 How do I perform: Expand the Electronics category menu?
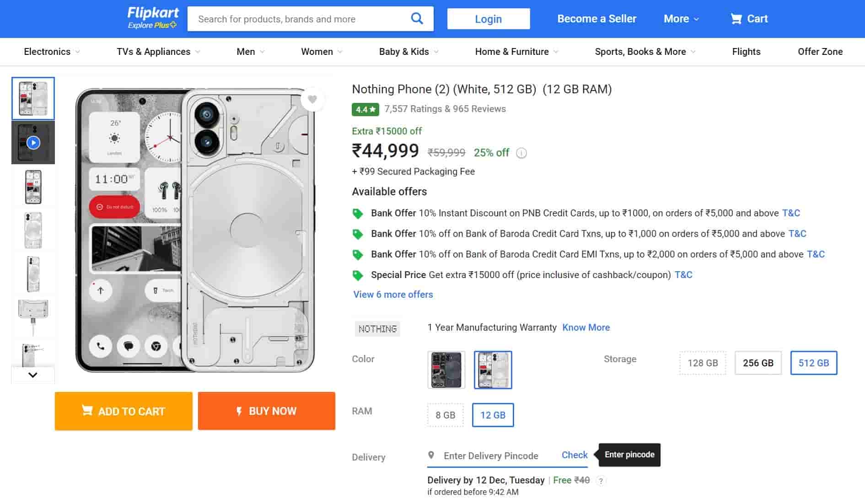pos(52,52)
